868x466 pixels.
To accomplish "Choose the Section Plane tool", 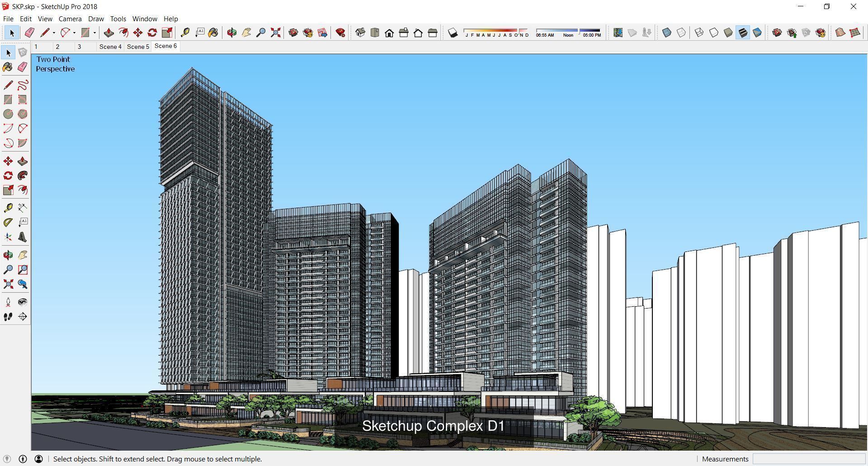I will pos(23,317).
